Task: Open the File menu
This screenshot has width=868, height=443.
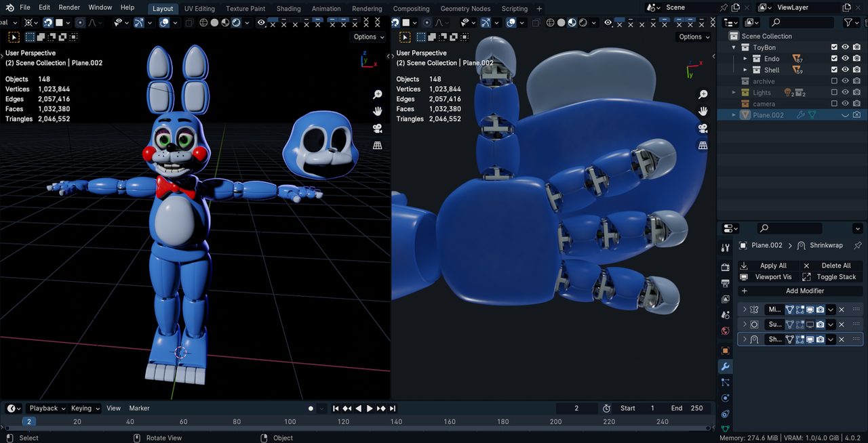Action: (x=25, y=7)
